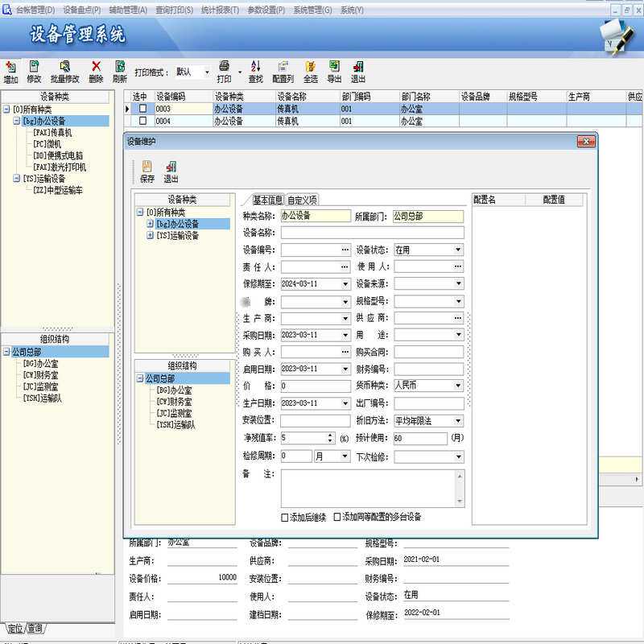Open the 设备状态 dropdown showing 在用
The image size is (644, 644).
point(458,250)
